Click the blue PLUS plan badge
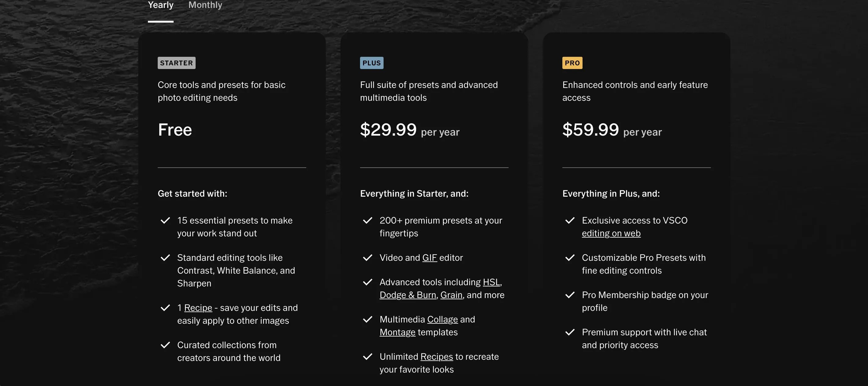The height and width of the screenshot is (386, 868). [371, 63]
